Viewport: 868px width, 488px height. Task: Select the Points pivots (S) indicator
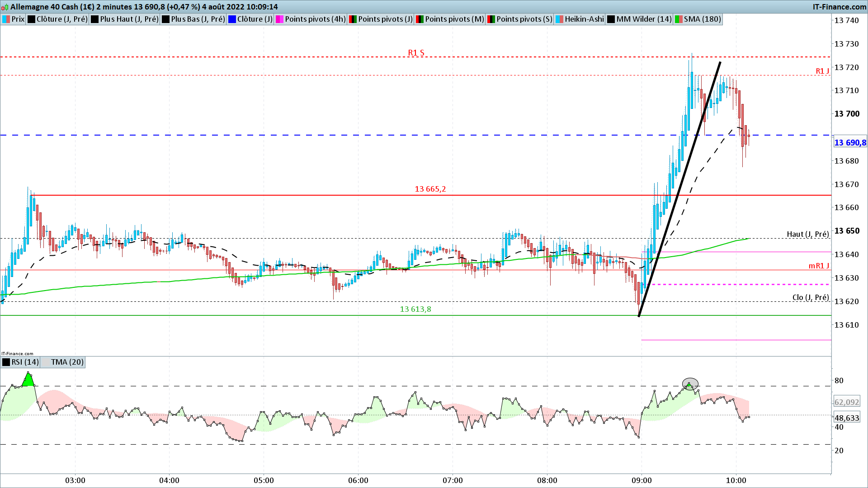click(x=524, y=19)
